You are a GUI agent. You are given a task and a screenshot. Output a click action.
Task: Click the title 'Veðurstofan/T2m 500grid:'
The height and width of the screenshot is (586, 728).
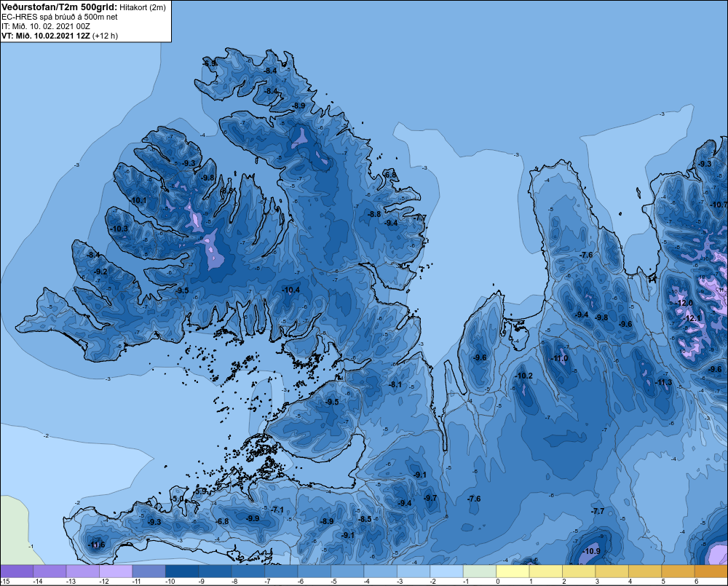[60, 7]
